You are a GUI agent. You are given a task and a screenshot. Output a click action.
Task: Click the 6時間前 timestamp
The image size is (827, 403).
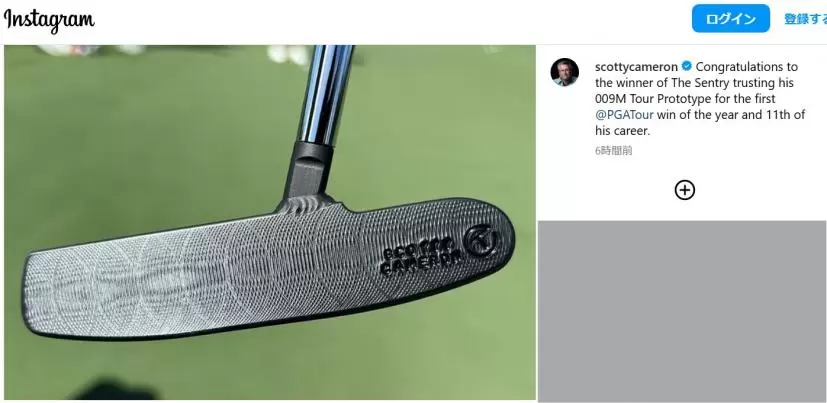pos(613,150)
